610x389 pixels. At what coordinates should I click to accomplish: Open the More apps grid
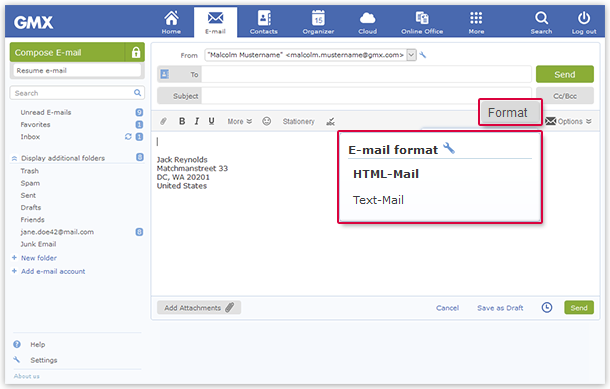pyautogui.click(x=476, y=22)
